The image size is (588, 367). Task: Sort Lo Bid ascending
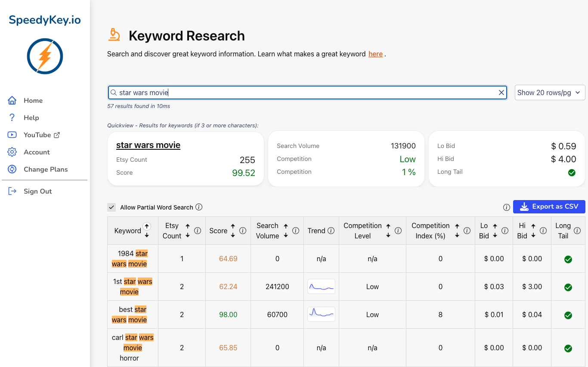(x=495, y=226)
